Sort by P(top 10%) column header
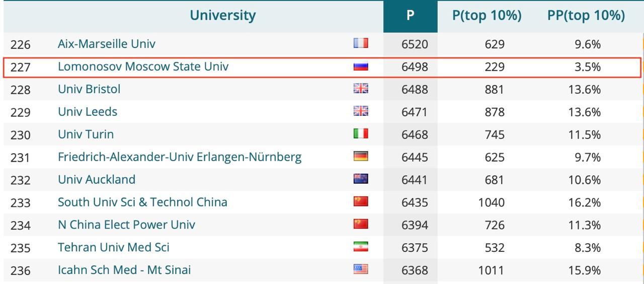 [487, 16]
